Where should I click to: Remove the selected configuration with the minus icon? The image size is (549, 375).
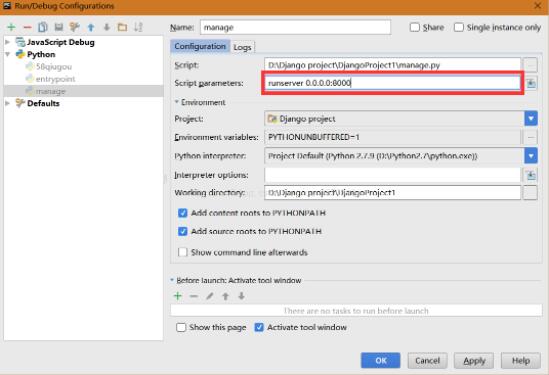pyautogui.click(x=27, y=27)
